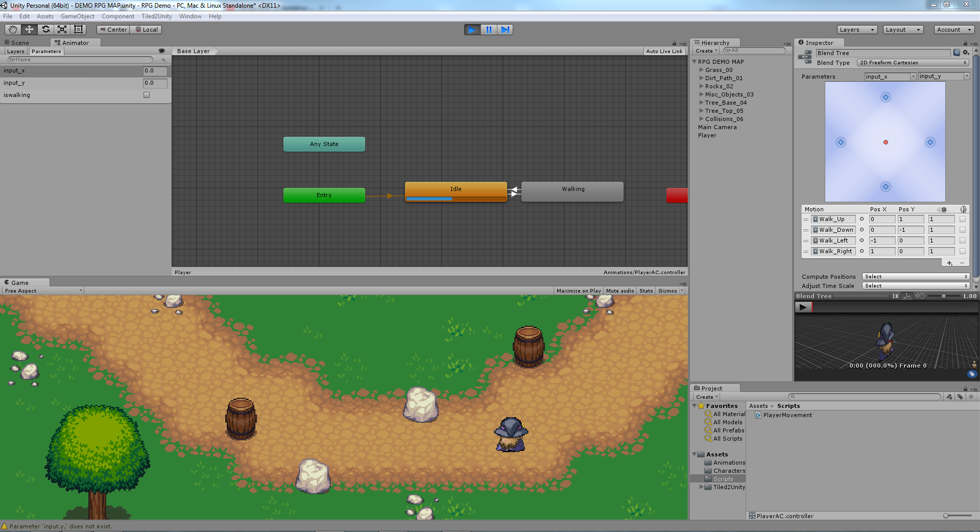Click the Auto Live Link button
Screen dimensions: 980x532
click(x=664, y=52)
